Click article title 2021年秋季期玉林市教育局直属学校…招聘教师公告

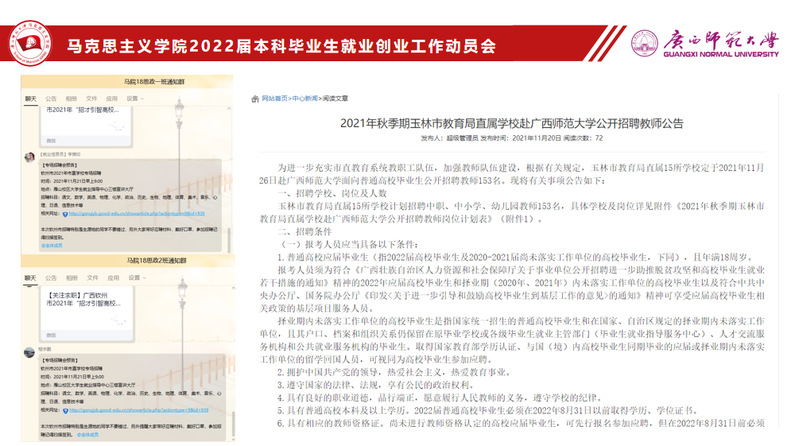511,123
